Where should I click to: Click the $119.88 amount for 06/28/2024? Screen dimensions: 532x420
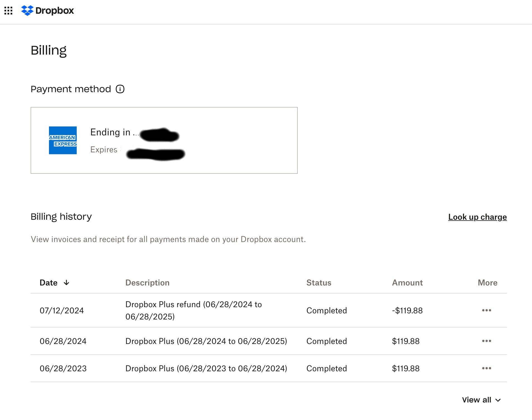click(406, 341)
